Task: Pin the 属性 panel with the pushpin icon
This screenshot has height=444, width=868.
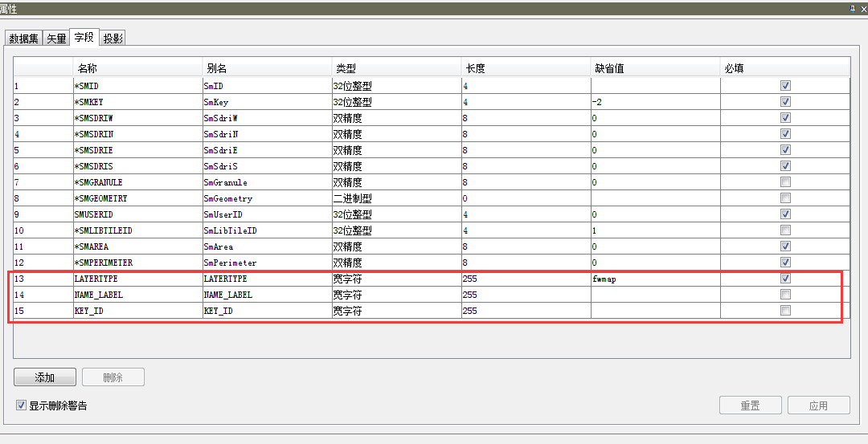Action: 852,8
